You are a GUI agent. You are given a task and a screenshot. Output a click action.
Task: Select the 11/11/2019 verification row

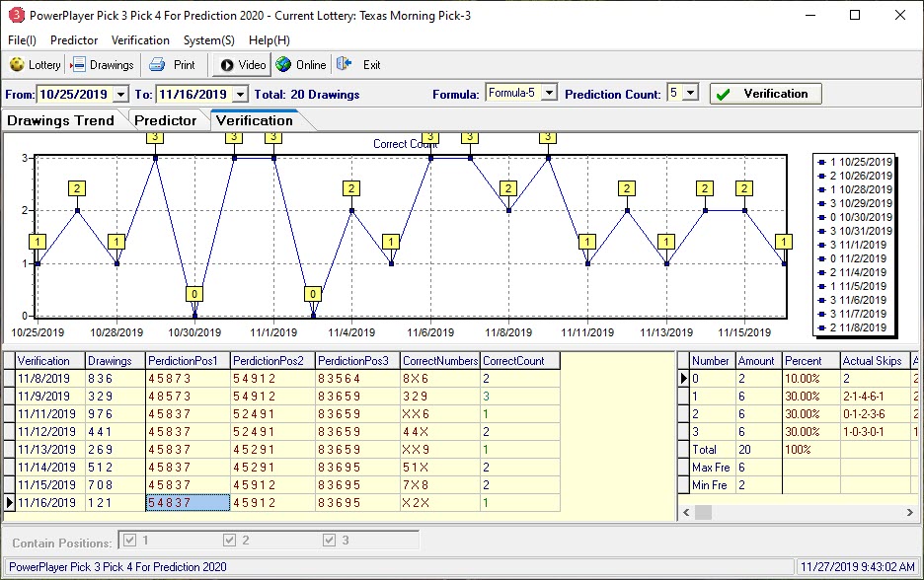click(281, 414)
